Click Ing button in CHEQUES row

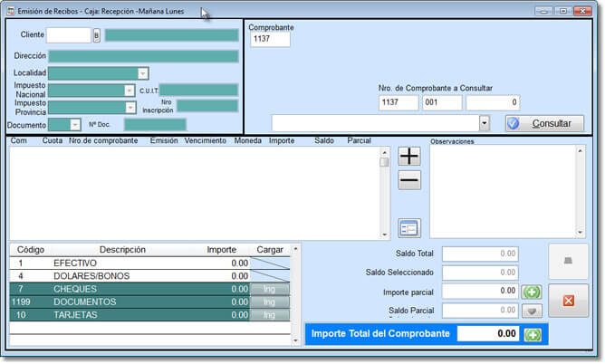click(270, 289)
